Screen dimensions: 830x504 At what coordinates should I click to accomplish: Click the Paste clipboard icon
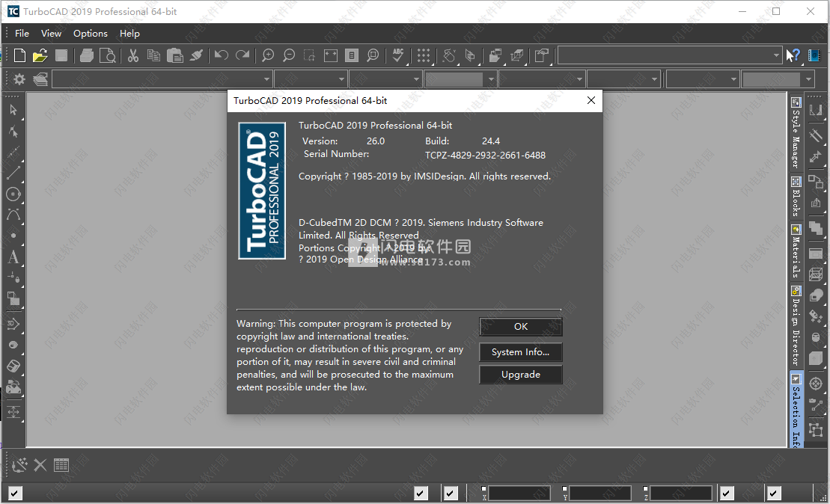click(x=174, y=55)
